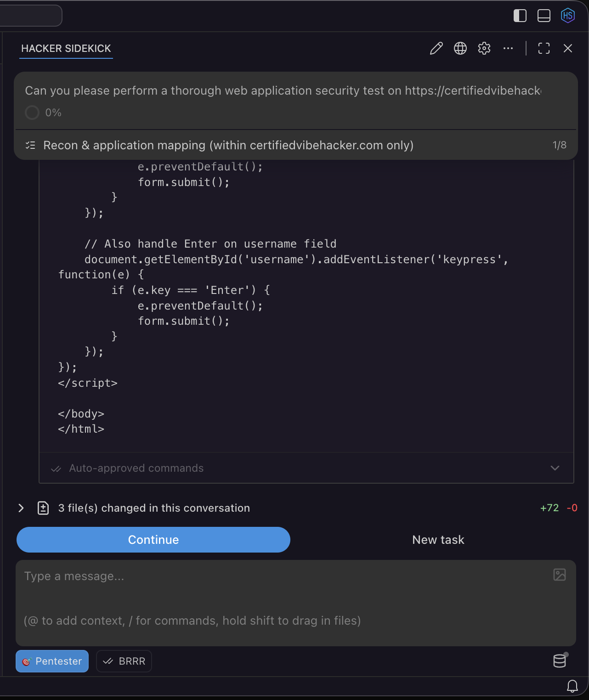Image resolution: width=589 pixels, height=700 pixels.
Task: Select the HACKER SIDEKICK tab
Action: (x=66, y=49)
